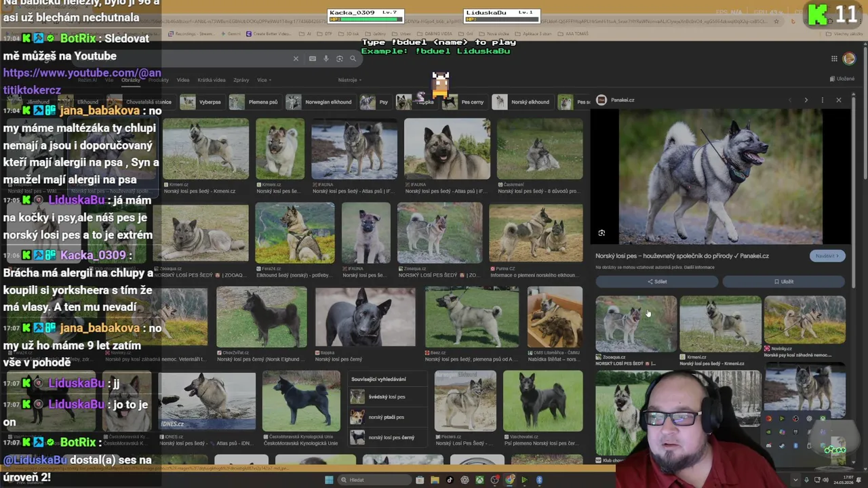
Task: Open the Baaz.cz result thumbnail
Action: coord(471,317)
